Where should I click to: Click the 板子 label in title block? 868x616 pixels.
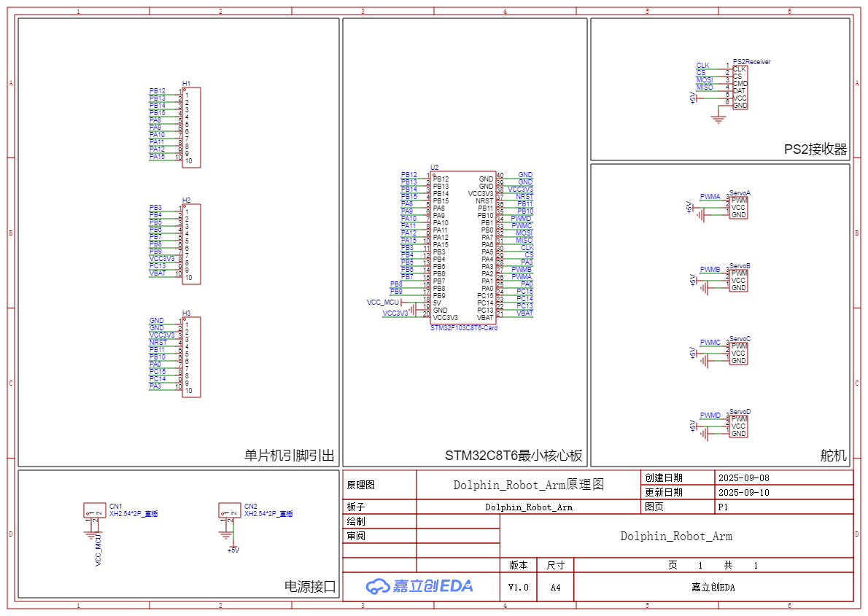(x=356, y=507)
